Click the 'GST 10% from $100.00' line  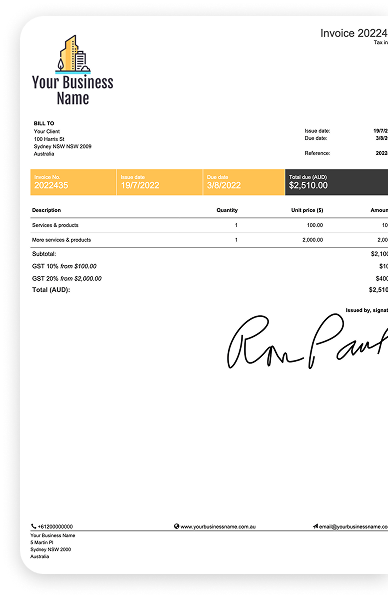coord(64,266)
